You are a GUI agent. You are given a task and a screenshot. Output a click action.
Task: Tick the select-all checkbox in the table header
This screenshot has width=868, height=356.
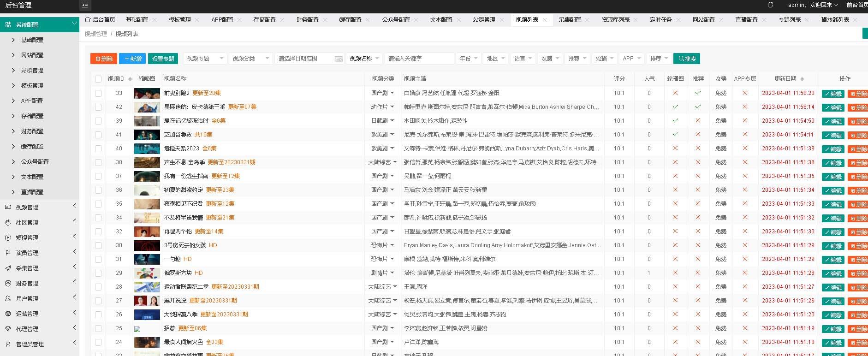pyautogui.click(x=98, y=79)
